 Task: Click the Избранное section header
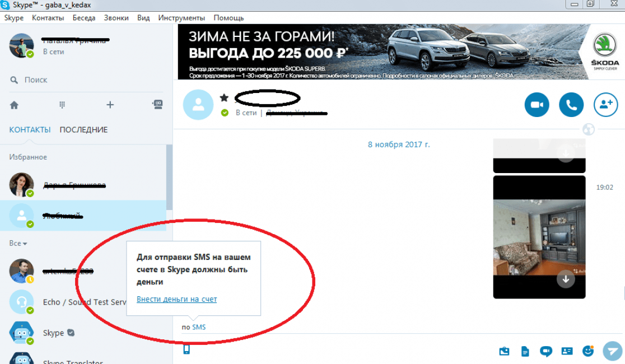point(28,157)
